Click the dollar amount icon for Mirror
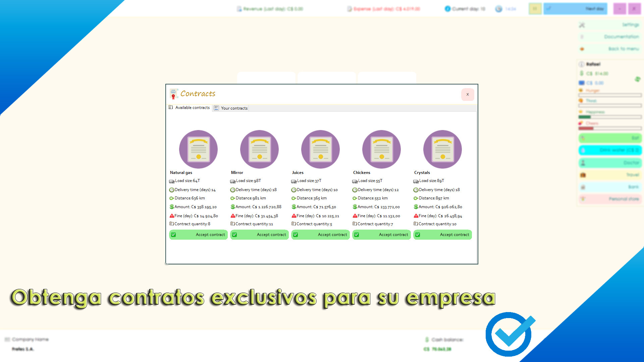Viewport: 644px width, 362px height. pos(233,207)
